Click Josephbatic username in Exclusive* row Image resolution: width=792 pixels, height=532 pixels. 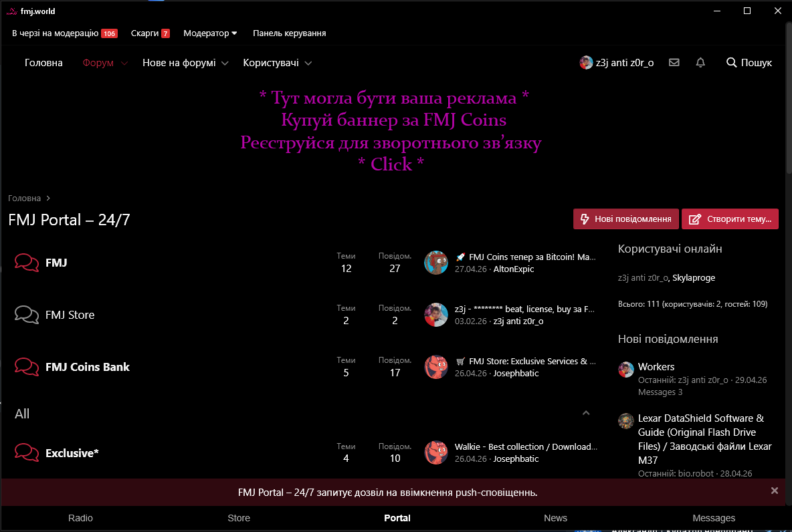coord(516,458)
